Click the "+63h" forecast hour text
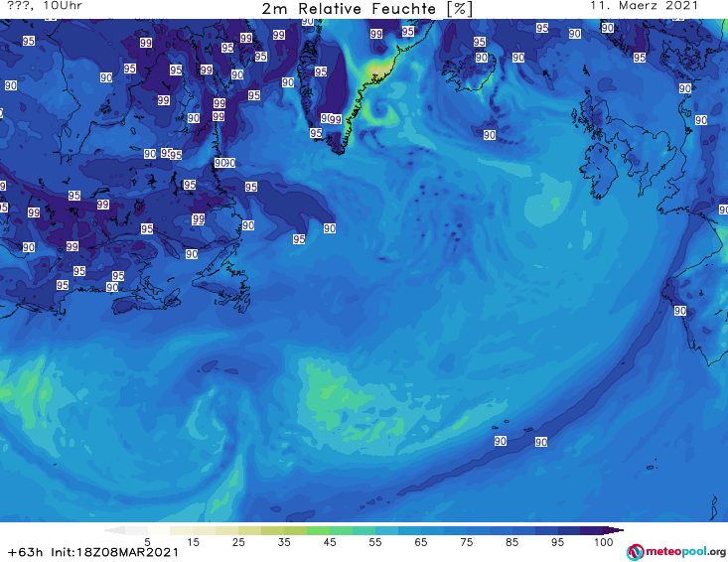This screenshot has width=728, height=562. 26,552
